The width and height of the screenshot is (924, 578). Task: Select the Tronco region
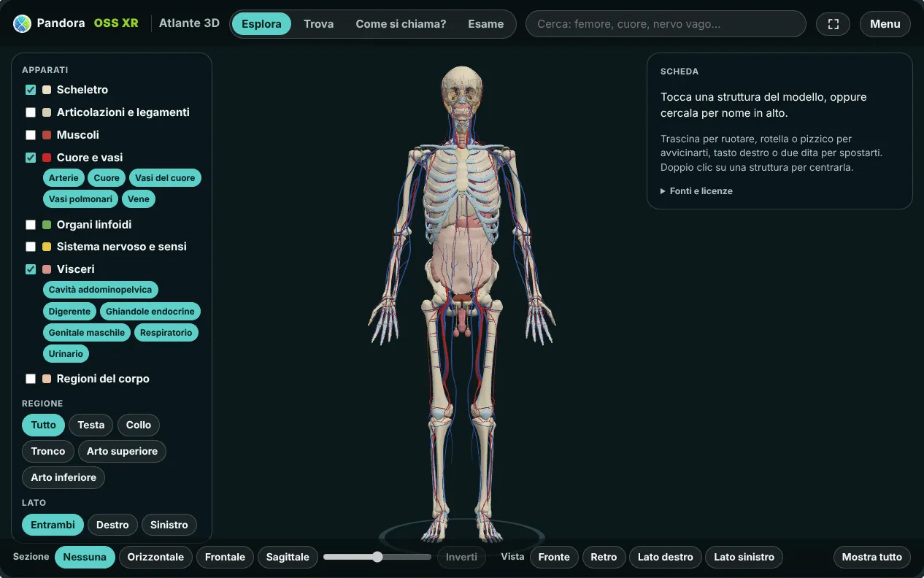(x=48, y=451)
